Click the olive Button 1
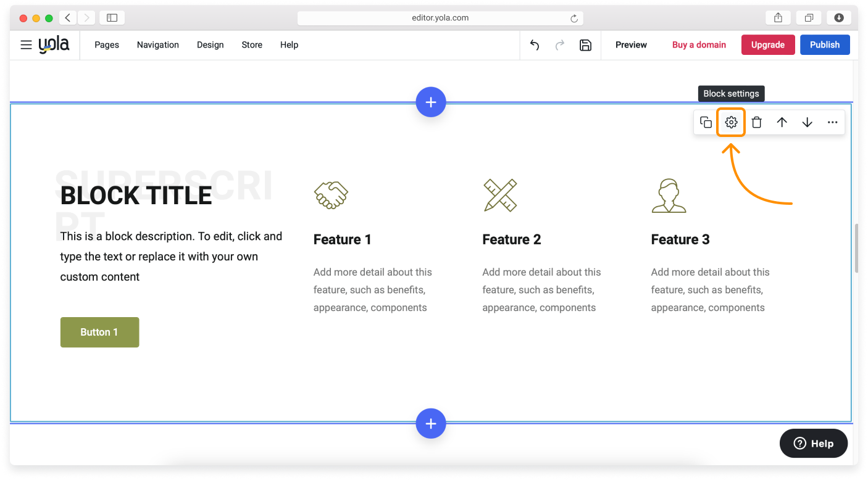The image size is (868, 480). [99, 332]
